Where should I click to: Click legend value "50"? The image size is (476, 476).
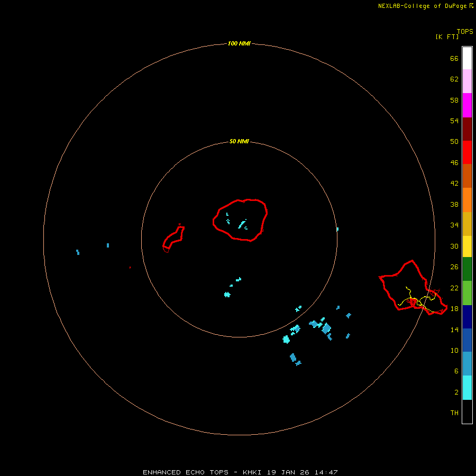(454, 141)
